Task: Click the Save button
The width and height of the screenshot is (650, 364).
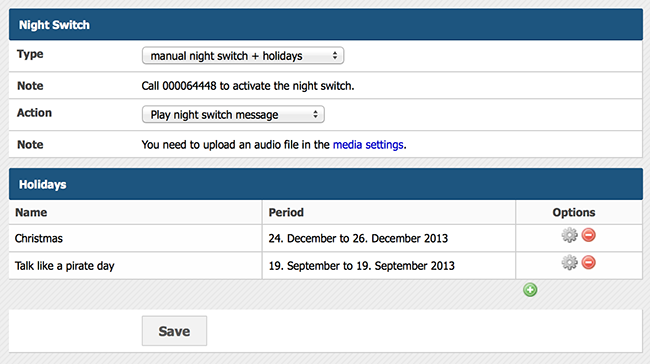Action: click(x=174, y=331)
